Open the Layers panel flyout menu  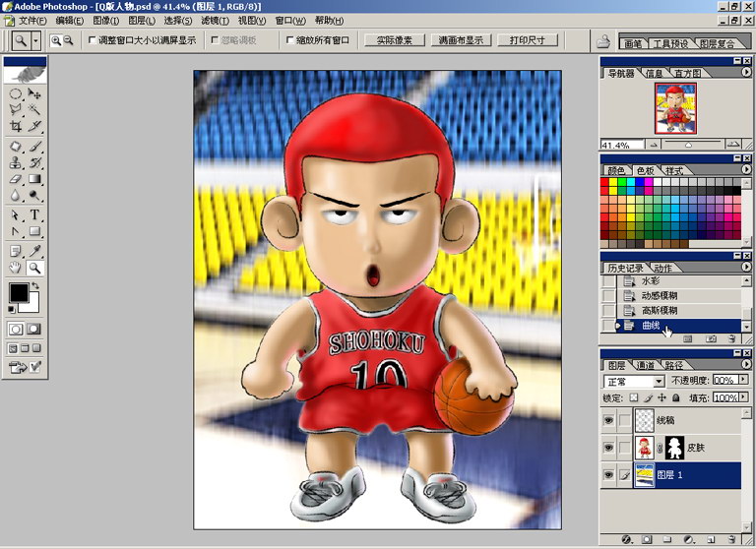pyautogui.click(x=746, y=364)
